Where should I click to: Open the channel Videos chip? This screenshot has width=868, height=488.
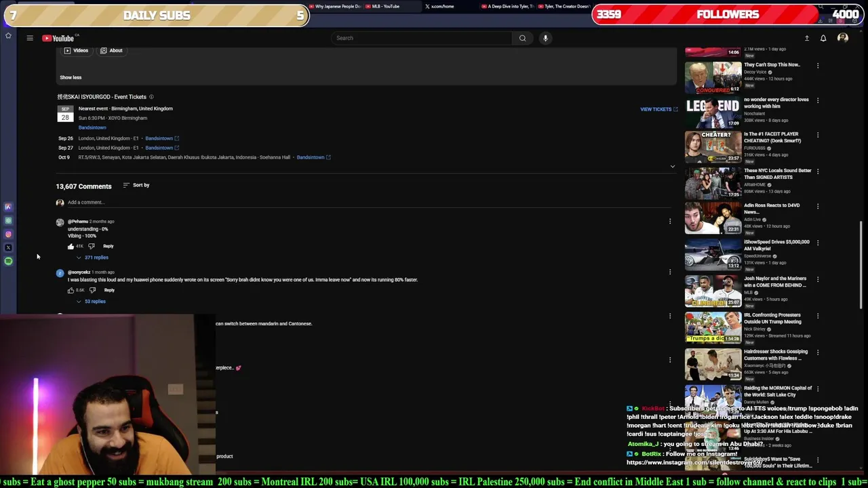click(76, 50)
